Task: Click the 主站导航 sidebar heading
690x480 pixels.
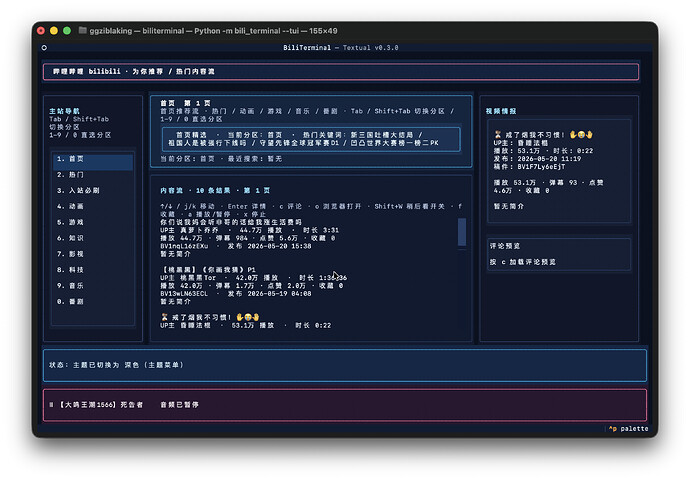Action: (64, 111)
